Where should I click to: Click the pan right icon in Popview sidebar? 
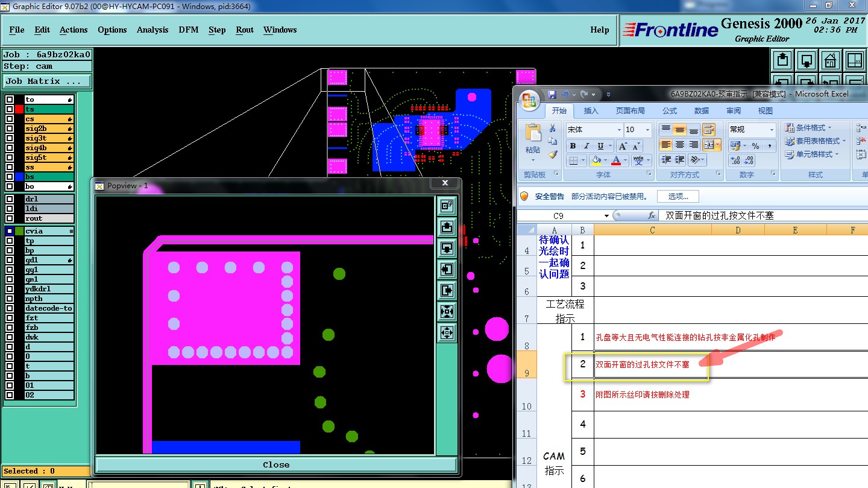(447, 290)
